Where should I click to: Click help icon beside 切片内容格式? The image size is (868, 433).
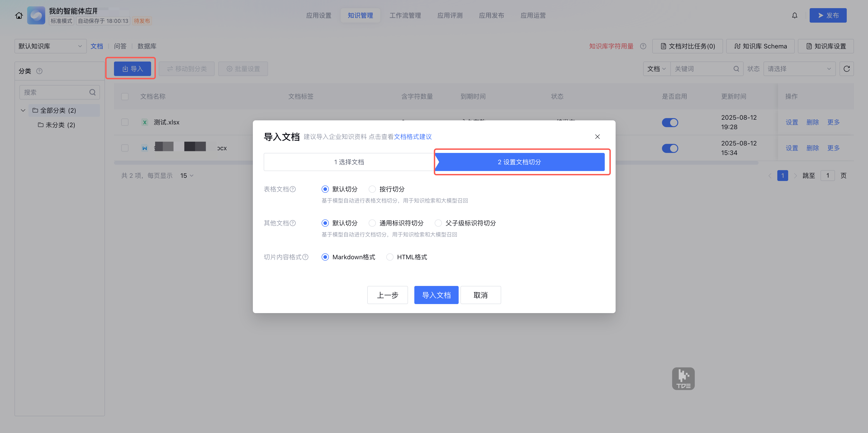tap(305, 257)
